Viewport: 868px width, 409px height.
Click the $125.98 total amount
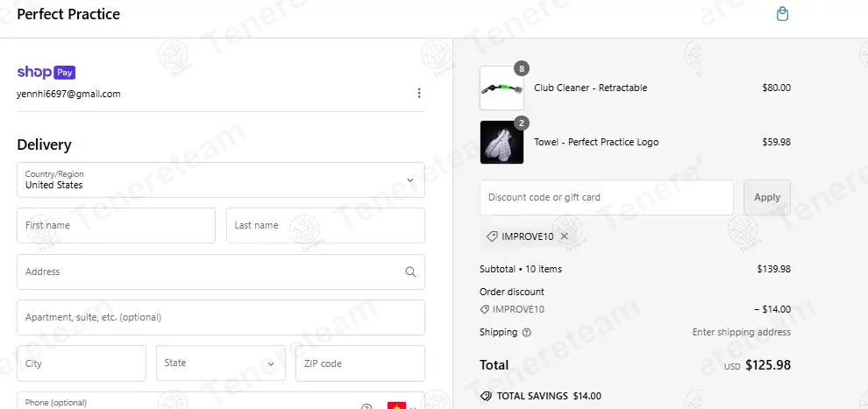[768, 365]
